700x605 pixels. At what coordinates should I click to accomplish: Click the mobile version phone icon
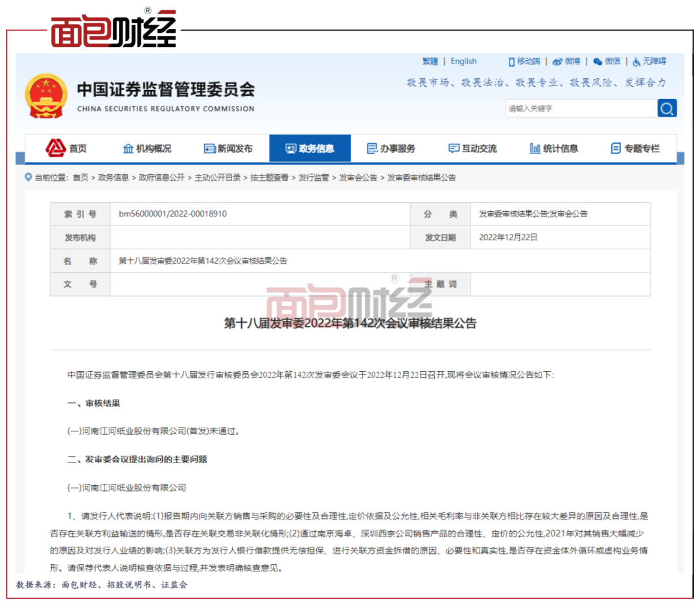(x=511, y=62)
